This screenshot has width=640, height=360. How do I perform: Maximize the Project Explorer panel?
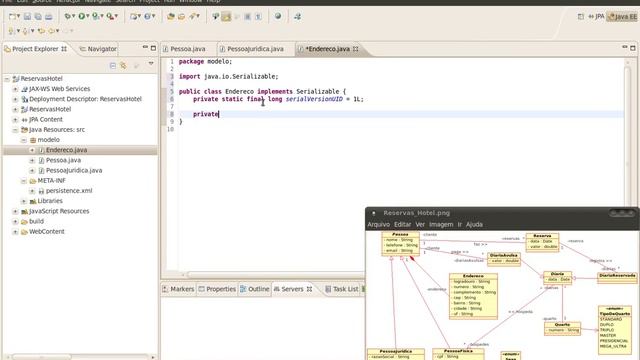pyautogui.click(x=153, y=48)
